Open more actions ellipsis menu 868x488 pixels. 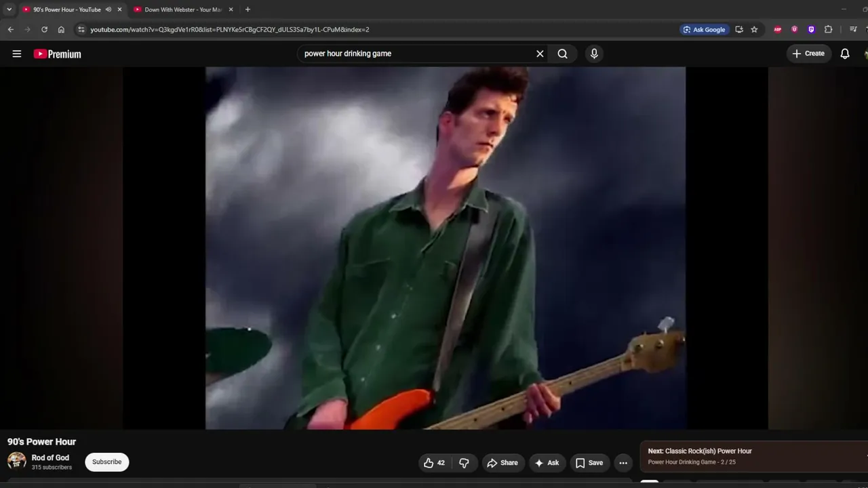click(623, 463)
